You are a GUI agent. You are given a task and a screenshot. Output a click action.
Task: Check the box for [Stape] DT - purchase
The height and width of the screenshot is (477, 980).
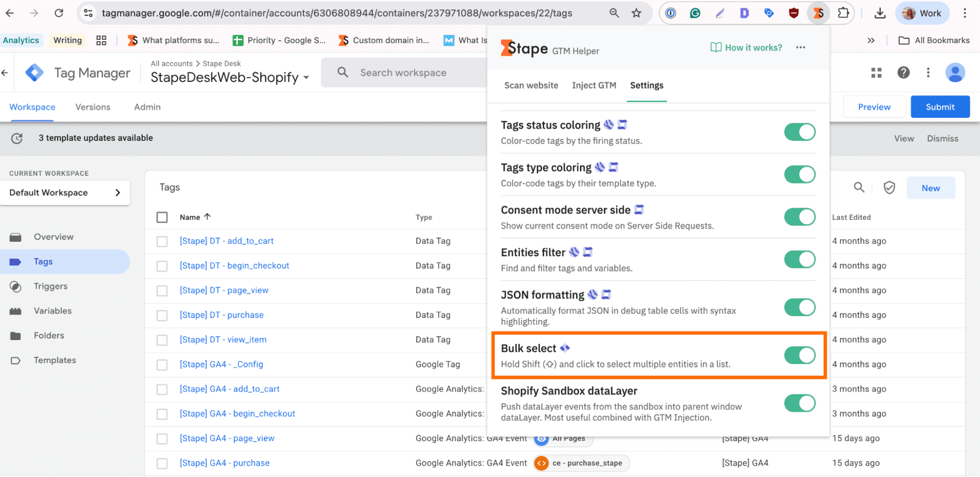(162, 316)
